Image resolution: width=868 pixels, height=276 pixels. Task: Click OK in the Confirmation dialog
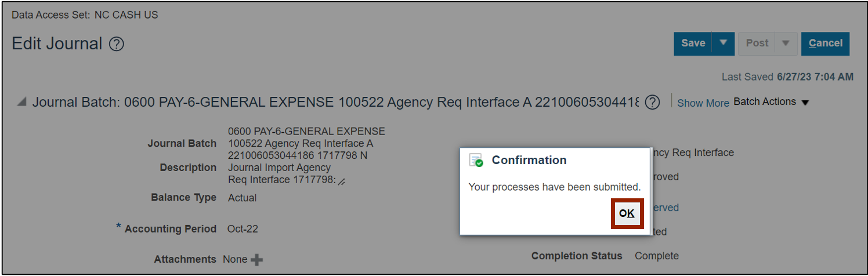(x=627, y=214)
